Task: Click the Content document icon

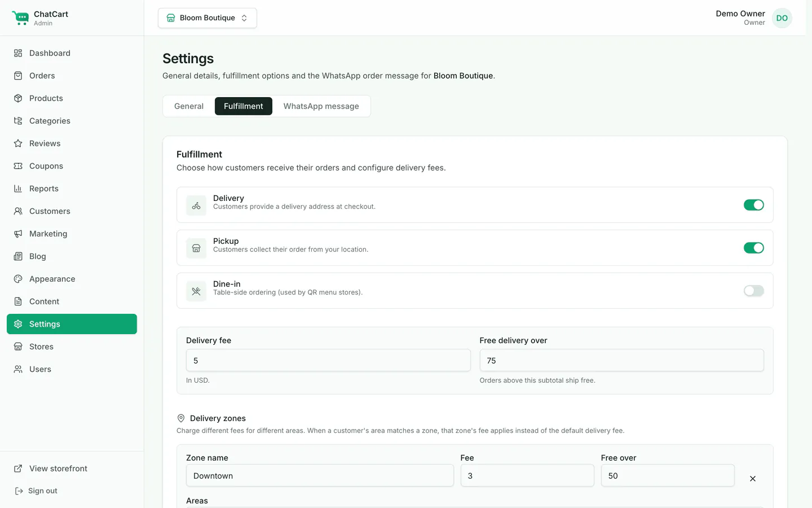Action: (x=18, y=301)
